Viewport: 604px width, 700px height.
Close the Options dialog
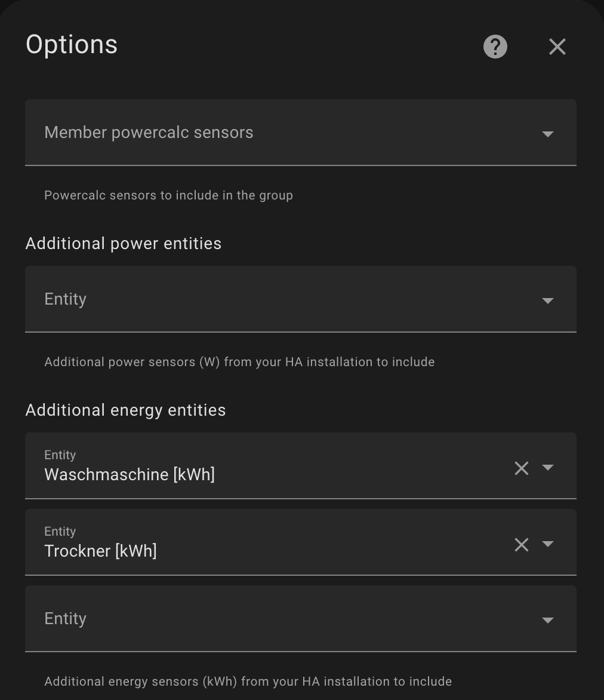[557, 47]
